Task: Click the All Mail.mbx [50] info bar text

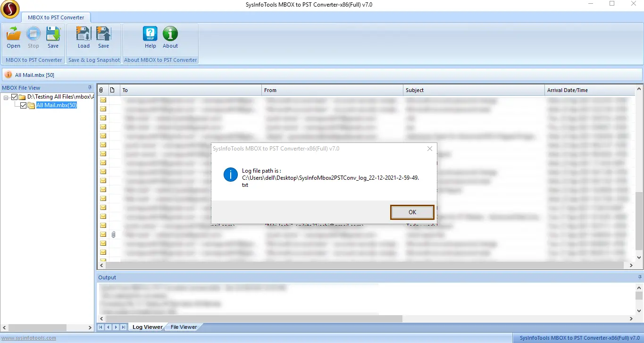Action: [x=34, y=75]
